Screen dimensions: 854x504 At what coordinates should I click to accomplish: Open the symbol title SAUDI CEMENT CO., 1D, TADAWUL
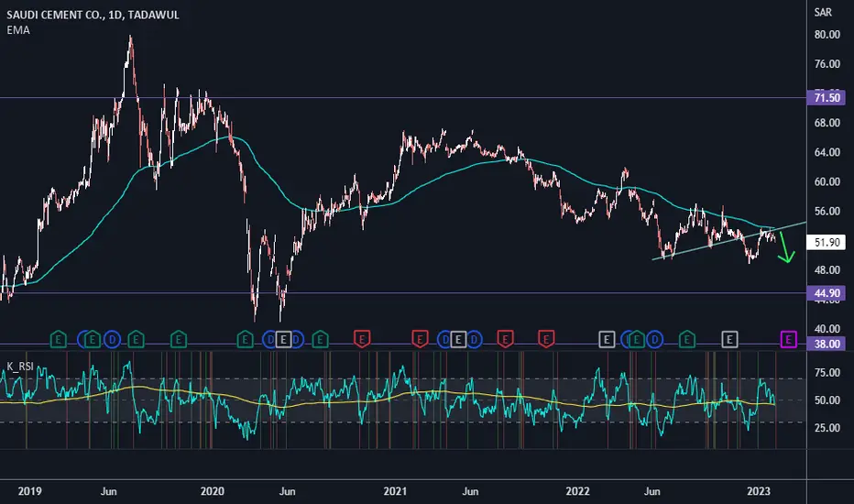(93, 15)
